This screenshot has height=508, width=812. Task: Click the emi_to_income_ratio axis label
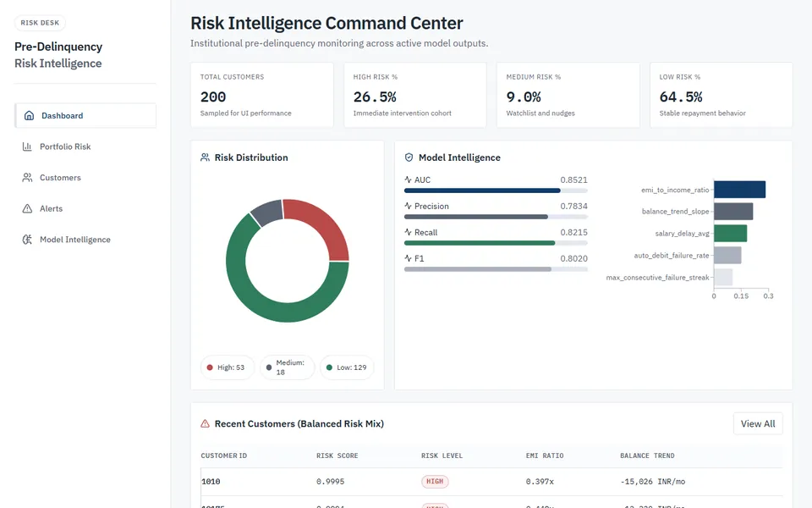tap(675, 190)
